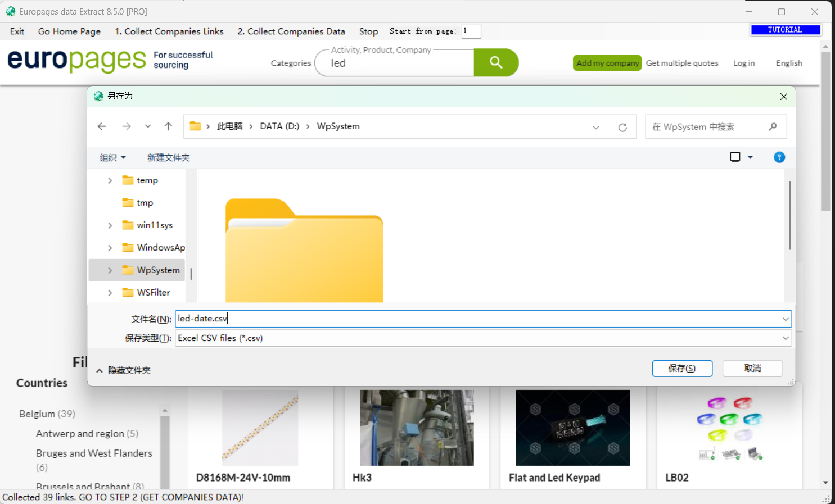The width and height of the screenshot is (835, 504).
Task: Open the recent locations dropdown chevron
Action: point(148,126)
